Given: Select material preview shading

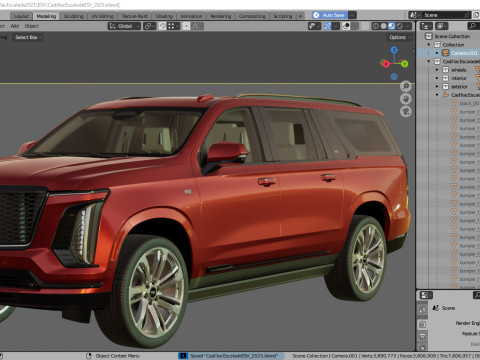Looking at the screenshot, I should tap(392, 26).
